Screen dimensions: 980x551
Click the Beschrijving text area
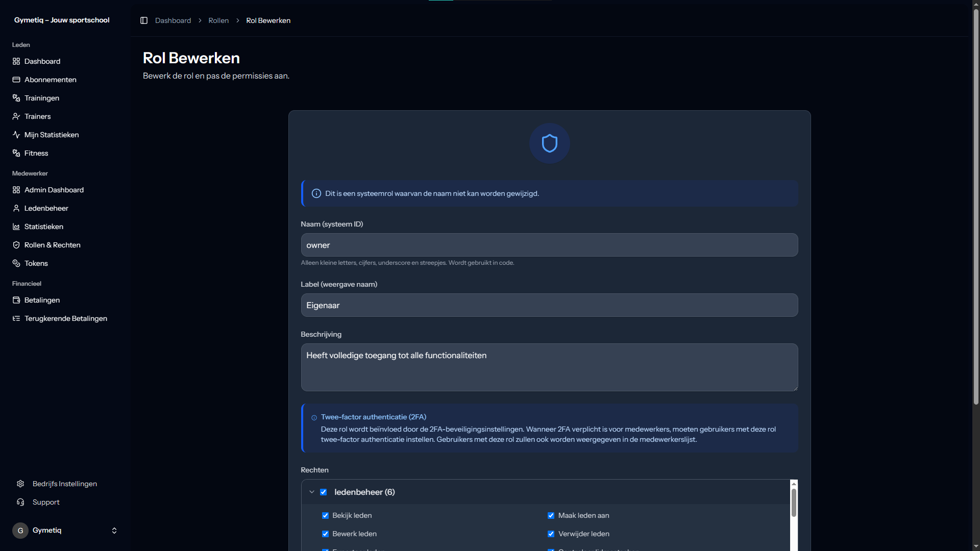point(550,367)
